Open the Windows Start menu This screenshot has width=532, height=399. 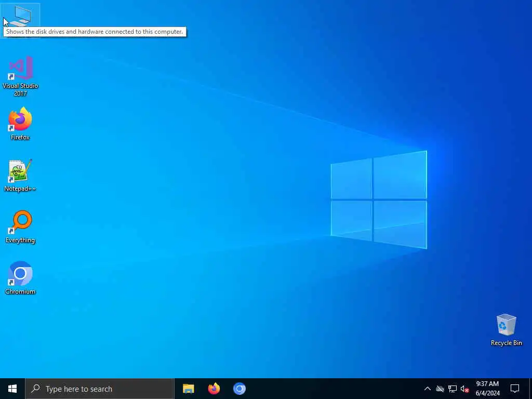point(12,389)
